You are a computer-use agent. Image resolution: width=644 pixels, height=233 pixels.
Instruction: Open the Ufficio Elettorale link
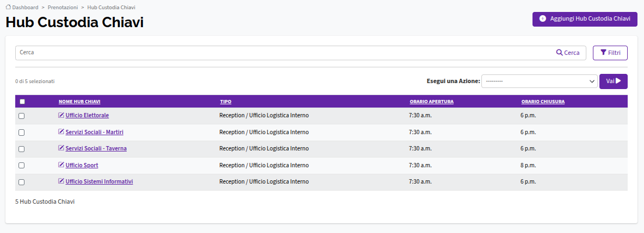point(87,115)
